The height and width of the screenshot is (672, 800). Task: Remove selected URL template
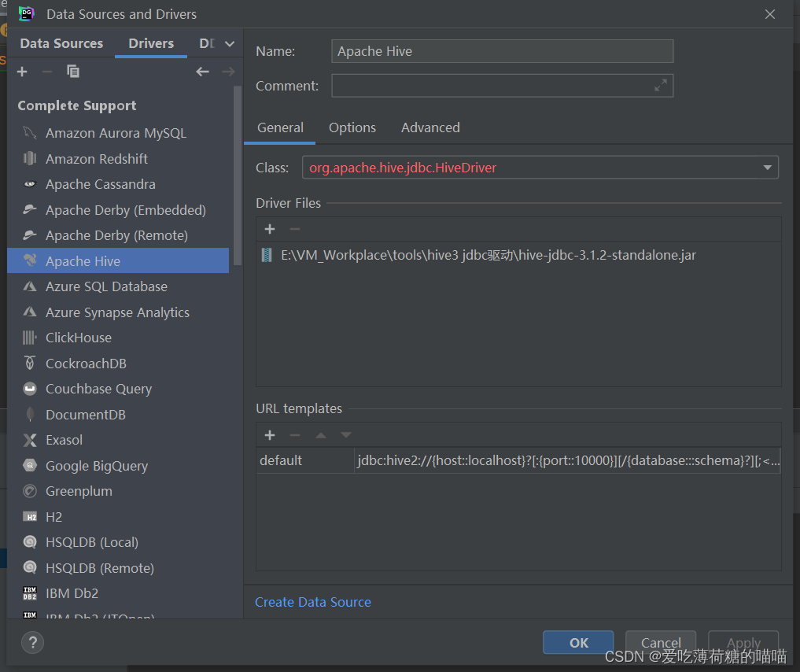coord(295,435)
